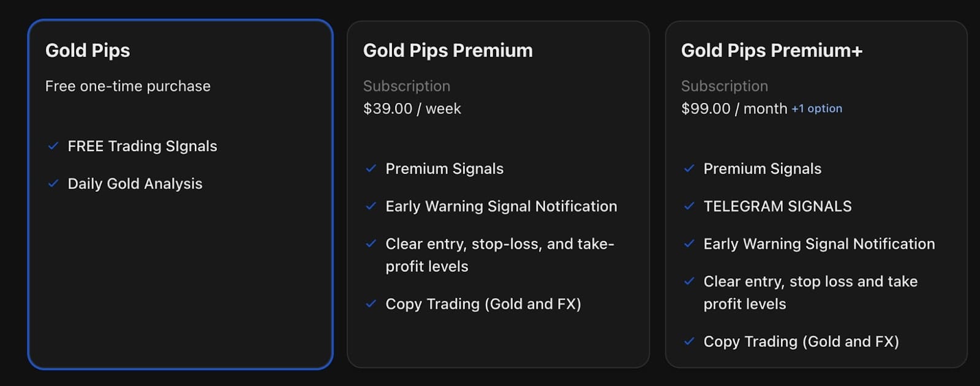The width and height of the screenshot is (980, 386).
Task: Click checkmark beside take-profit levels in weekly plan
Action: (371, 244)
